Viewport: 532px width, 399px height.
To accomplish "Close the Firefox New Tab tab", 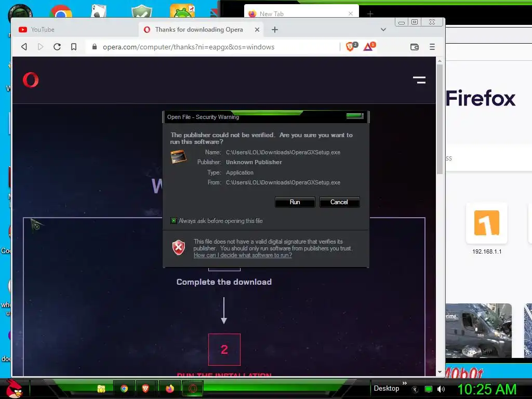I will (x=351, y=14).
